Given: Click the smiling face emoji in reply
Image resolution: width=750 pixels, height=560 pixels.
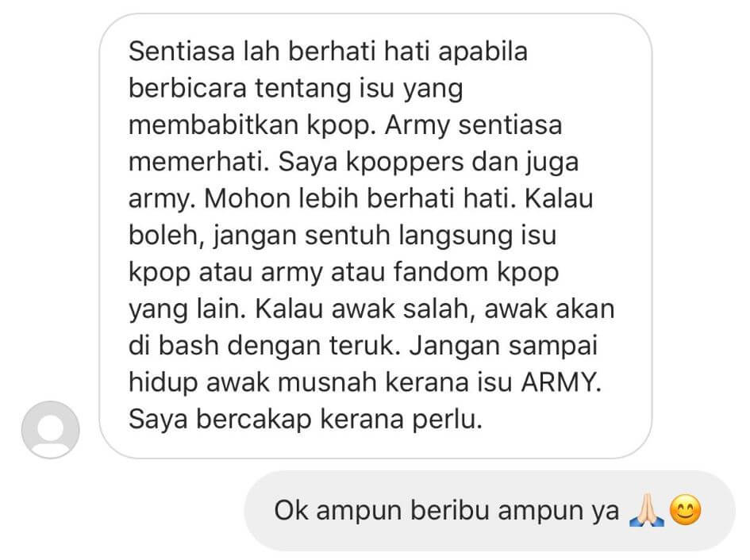Looking at the screenshot, I should click(685, 510).
